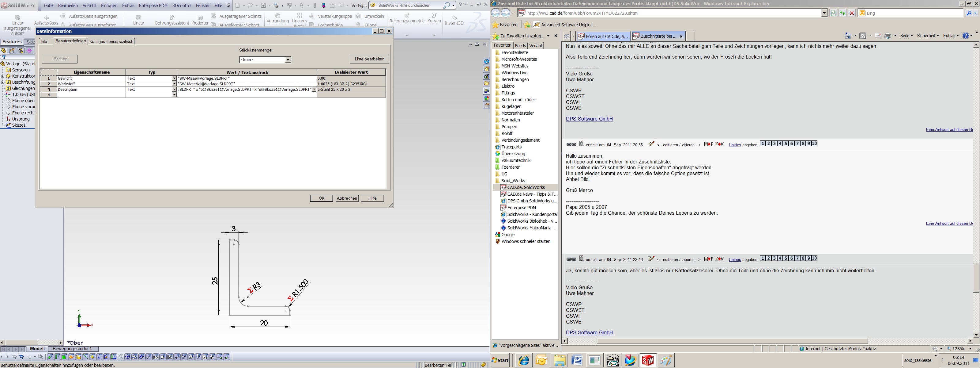Open the Einfügen menu in SolidWorks
The image size is (980, 368).
tap(109, 5)
